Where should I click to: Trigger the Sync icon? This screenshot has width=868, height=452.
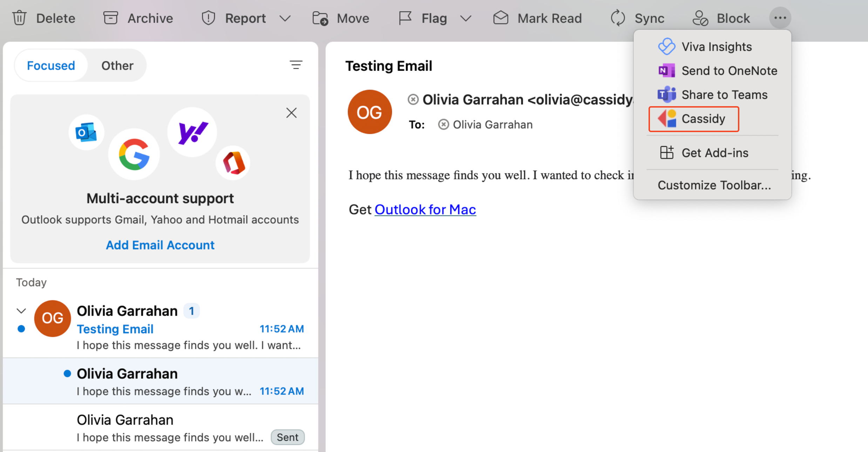[x=618, y=18]
